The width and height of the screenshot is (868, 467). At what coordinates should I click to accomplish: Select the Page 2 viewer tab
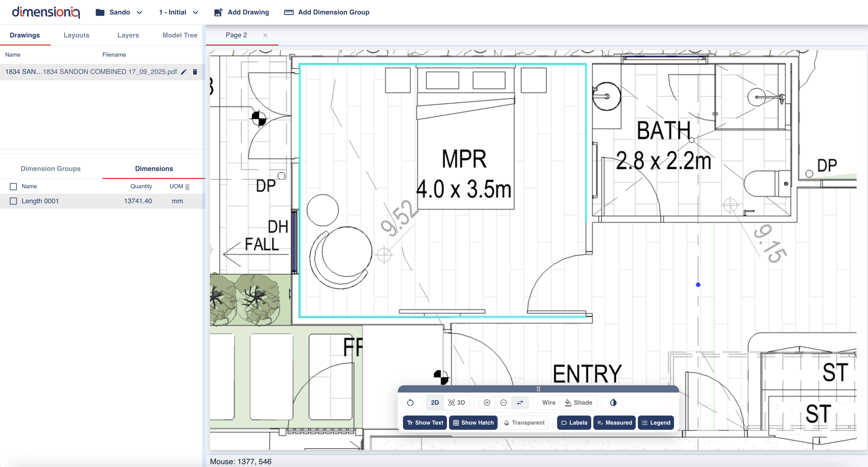(236, 35)
